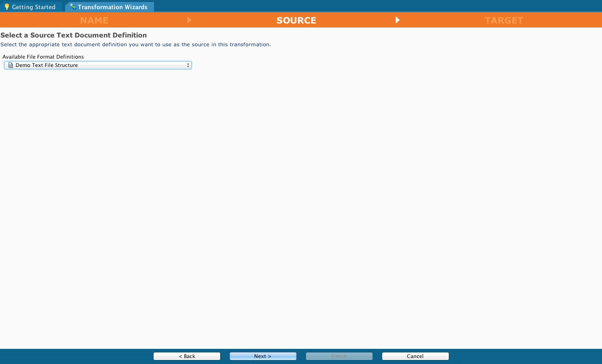Click the stepper arrows on the file format selector
The width and height of the screenshot is (602, 364).
[188, 65]
